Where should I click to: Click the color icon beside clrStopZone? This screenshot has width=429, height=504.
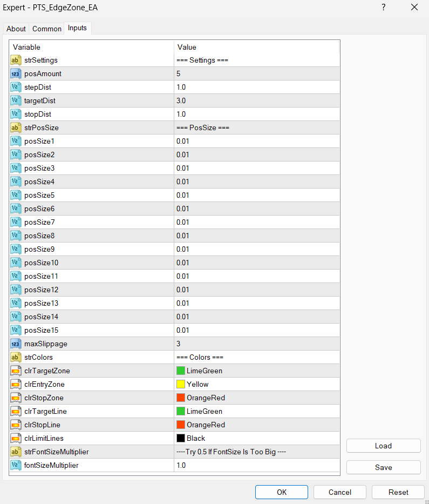16,398
